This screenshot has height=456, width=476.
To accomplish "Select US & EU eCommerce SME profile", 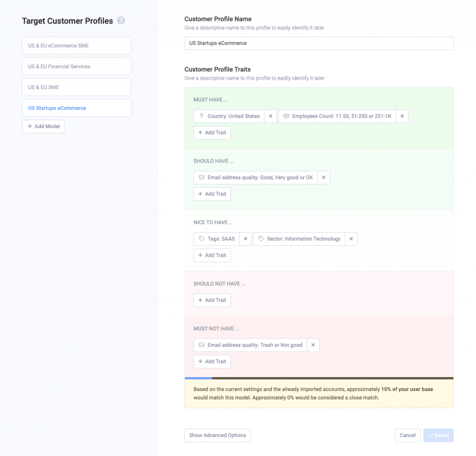I will point(77,46).
